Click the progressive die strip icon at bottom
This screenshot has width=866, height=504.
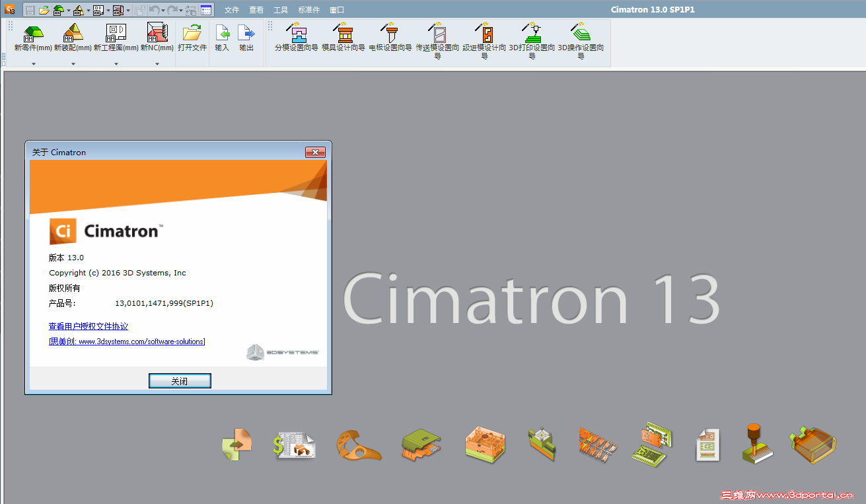point(598,443)
